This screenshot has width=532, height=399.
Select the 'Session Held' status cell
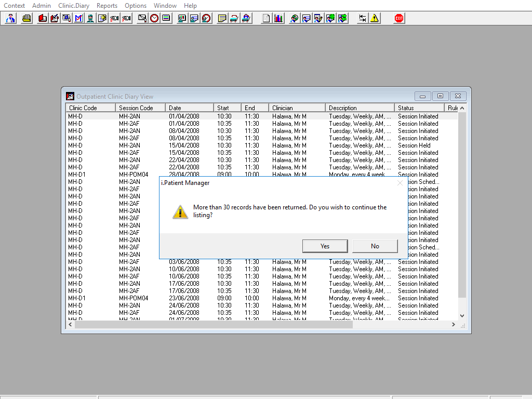click(414, 145)
